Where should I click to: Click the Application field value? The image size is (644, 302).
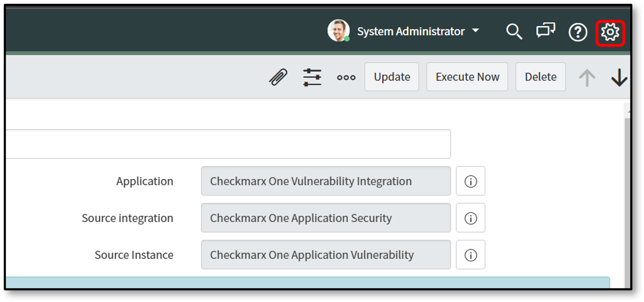coord(326,181)
